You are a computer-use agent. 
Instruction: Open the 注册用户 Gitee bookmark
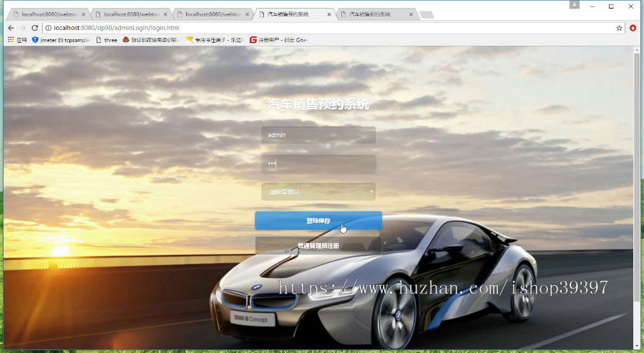(x=278, y=40)
